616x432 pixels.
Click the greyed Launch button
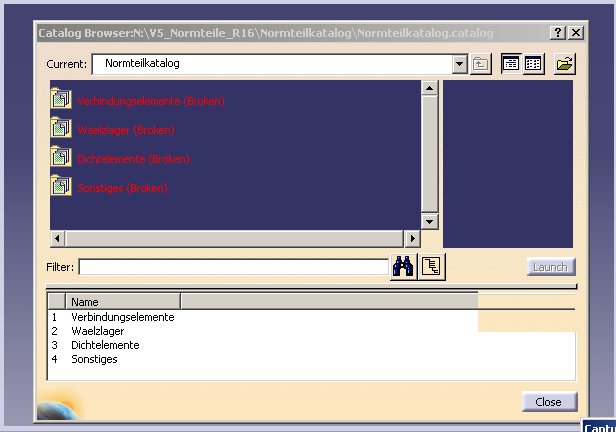(x=551, y=267)
